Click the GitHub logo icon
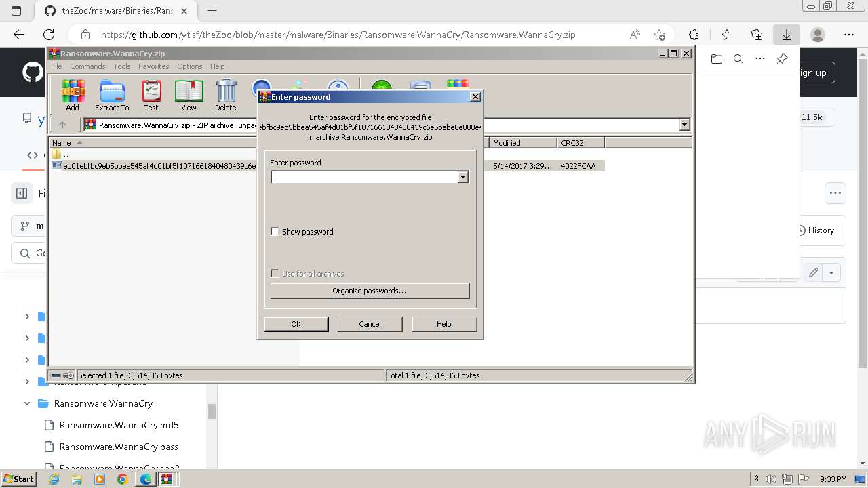Viewport: 868px width, 488px height. [33, 73]
